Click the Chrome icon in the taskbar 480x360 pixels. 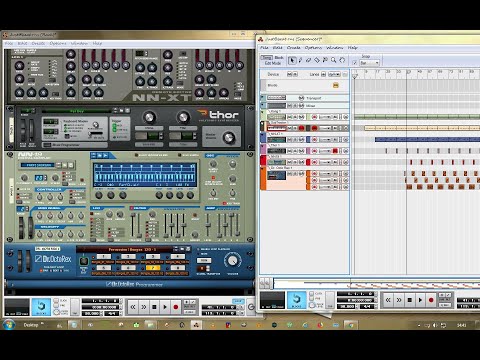tap(351, 324)
